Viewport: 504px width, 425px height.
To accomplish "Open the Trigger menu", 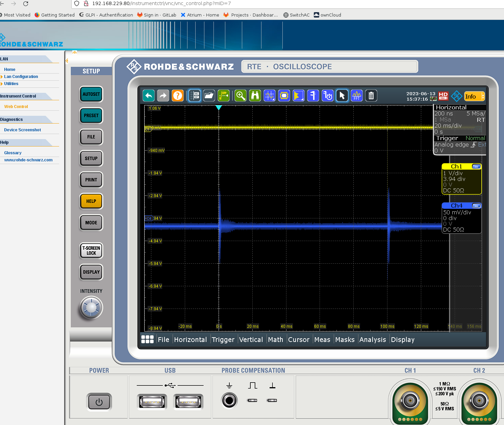I will click(x=223, y=340).
